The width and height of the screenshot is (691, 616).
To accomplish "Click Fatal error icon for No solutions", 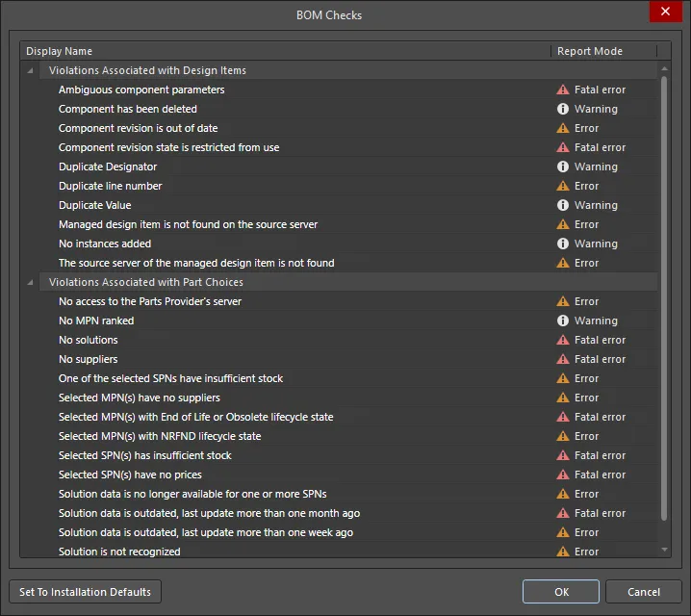I will tap(562, 340).
